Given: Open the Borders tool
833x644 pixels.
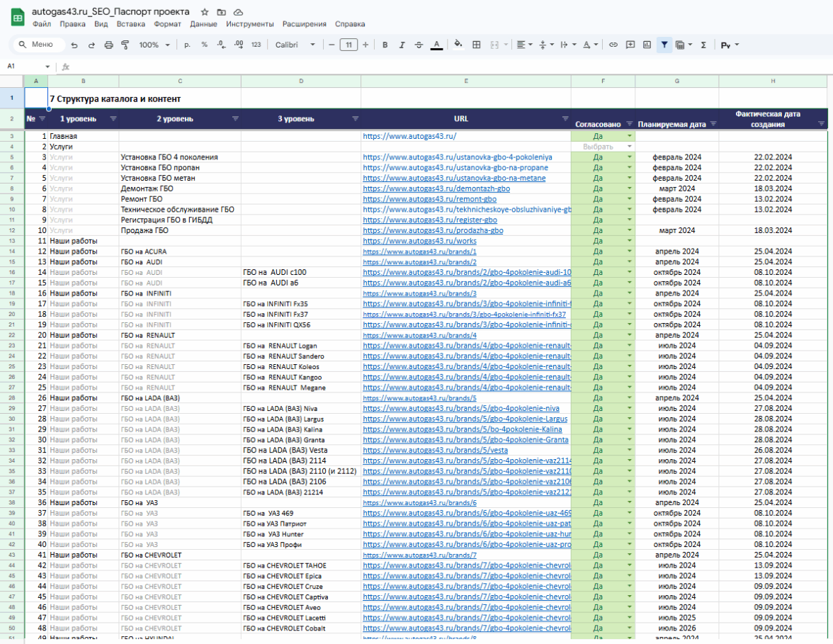Looking at the screenshot, I should click(x=477, y=45).
